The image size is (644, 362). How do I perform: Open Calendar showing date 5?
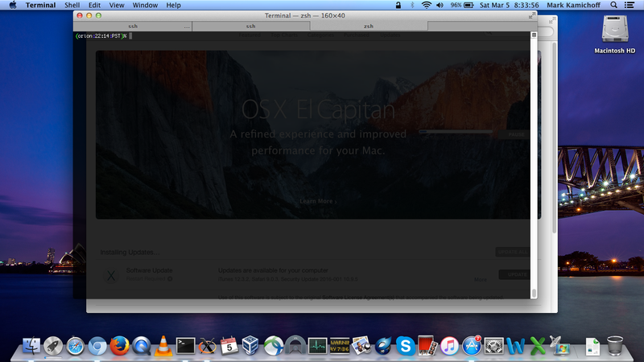[x=229, y=346]
